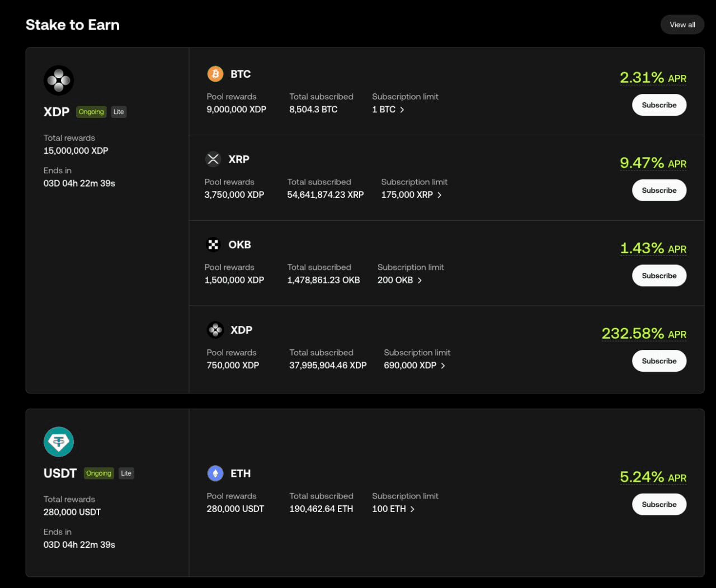Click the 37,995,904.46 XDP total subscribed value

tap(328, 366)
